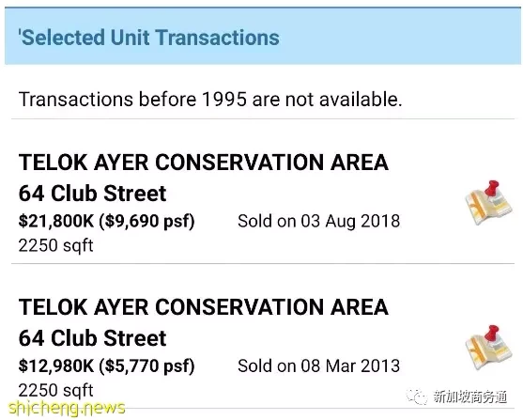The height and width of the screenshot is (420, 523).
Task: Click the $12,980K ($5,770 psf) price
Action: (106, 366)
